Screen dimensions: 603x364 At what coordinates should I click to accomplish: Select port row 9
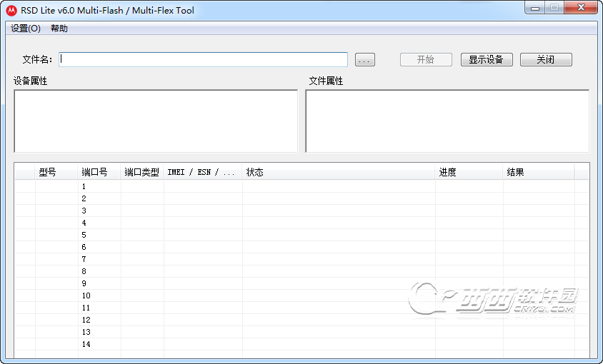(301, 283)
